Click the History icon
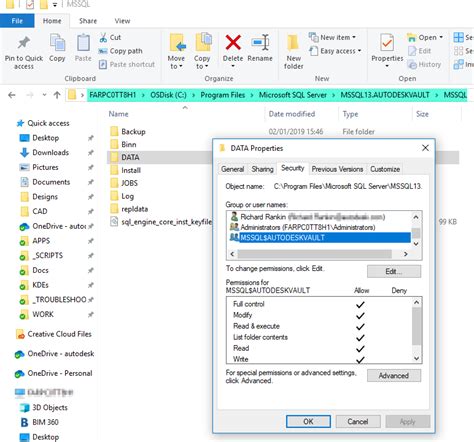This screenshot has height=442, width=474. [413, 64]
